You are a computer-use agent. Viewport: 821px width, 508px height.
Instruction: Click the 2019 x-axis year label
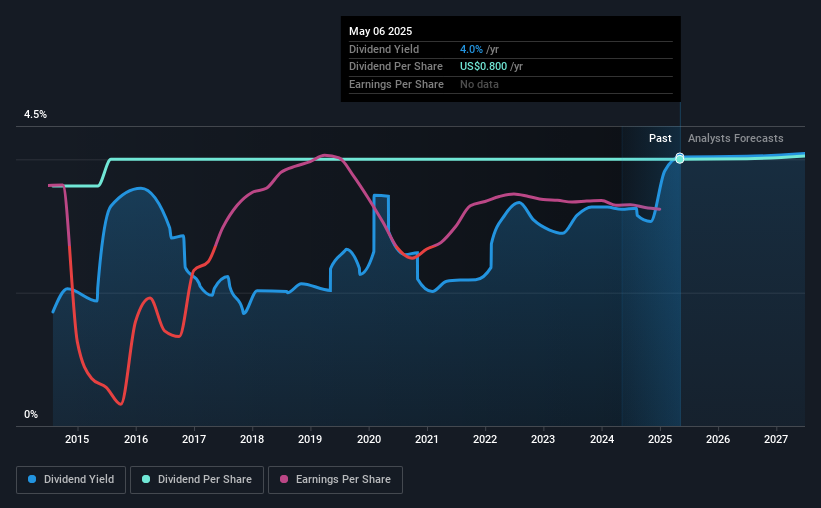(310, 439)
